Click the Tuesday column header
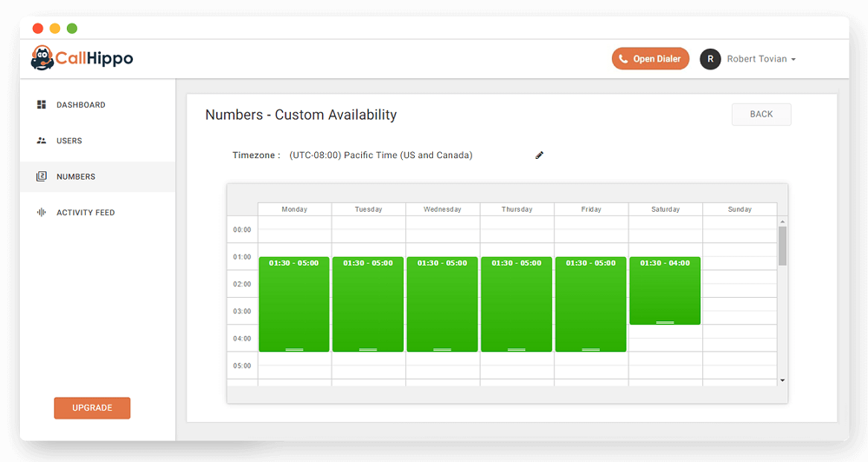 [369, 209]
